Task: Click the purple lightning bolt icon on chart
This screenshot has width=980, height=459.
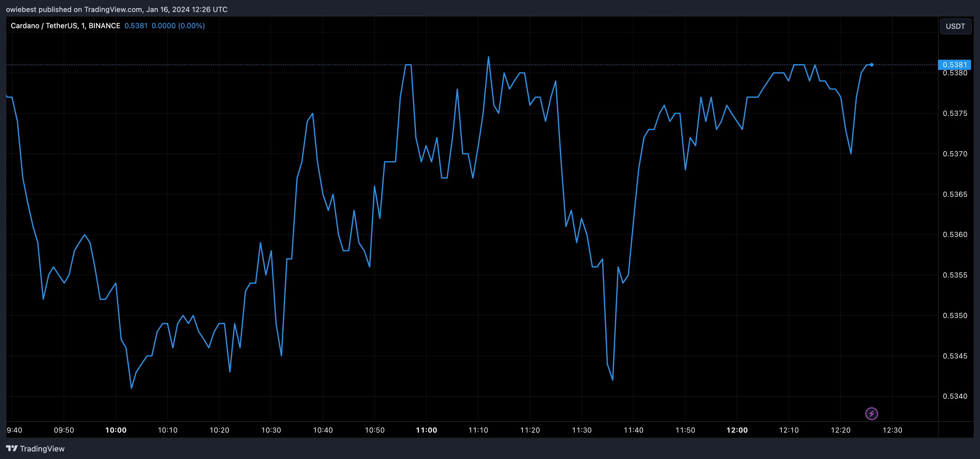Action: click(872, 413)
